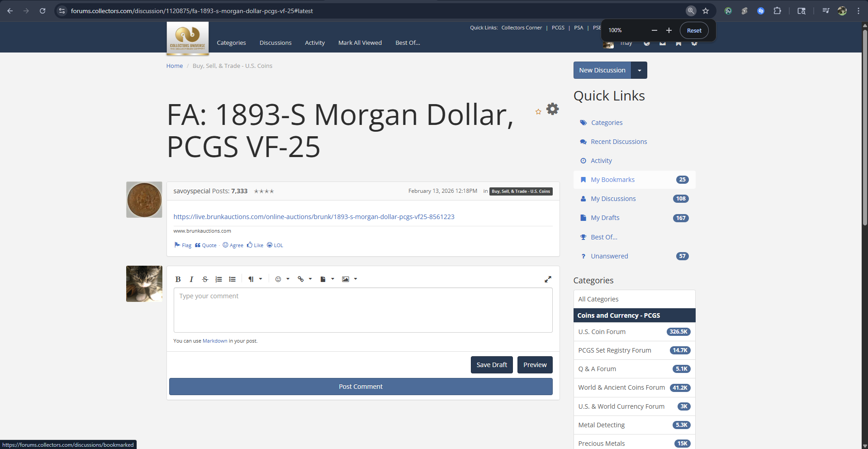868x449 pixels.
Task: Open the discussion options gear icon
Action: tap(552, 109)
